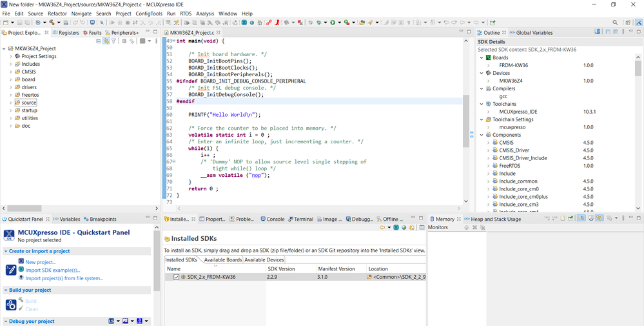
Task: Open the ConfigTools menu
Action: coord(148,14)
